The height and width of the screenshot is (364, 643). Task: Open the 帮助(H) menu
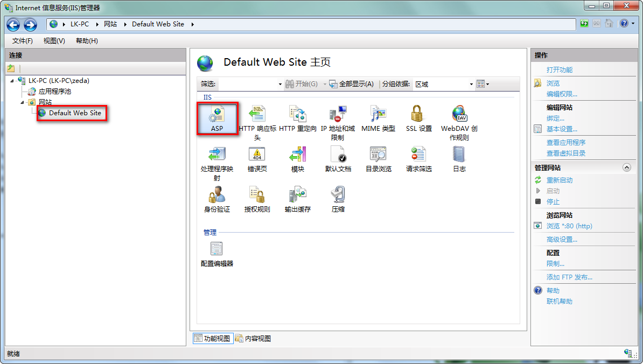(87, 40)
